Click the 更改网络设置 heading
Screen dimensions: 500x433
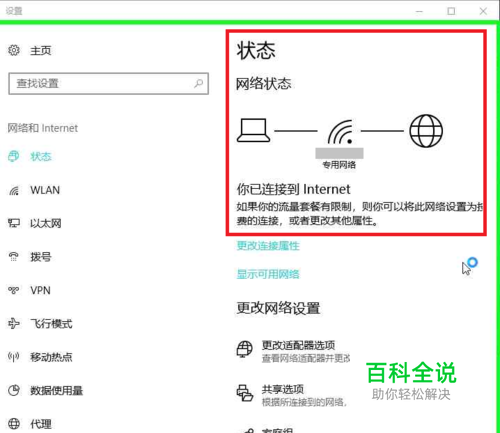(278, 308)
